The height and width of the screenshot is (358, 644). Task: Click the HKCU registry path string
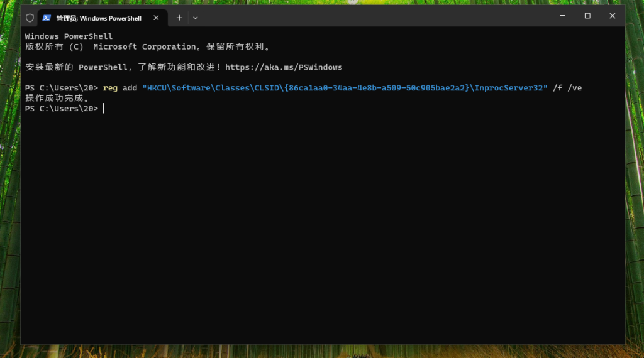pos(345,88)
